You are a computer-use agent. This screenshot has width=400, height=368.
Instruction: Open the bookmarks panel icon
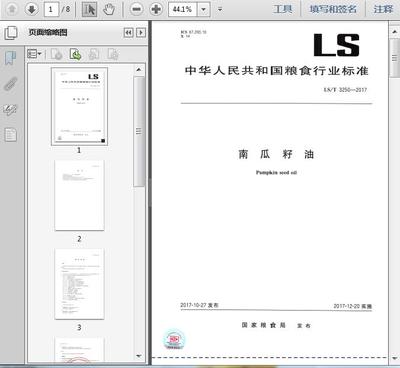tap(10, 58)
